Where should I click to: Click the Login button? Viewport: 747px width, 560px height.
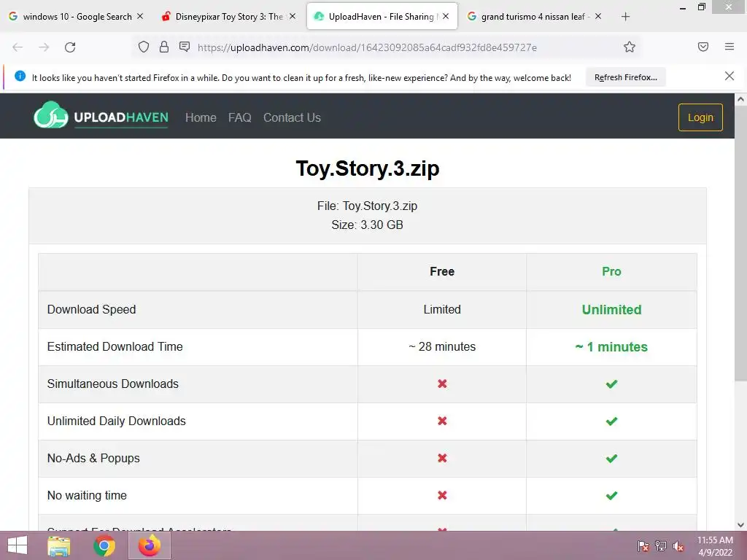[700, 117]
